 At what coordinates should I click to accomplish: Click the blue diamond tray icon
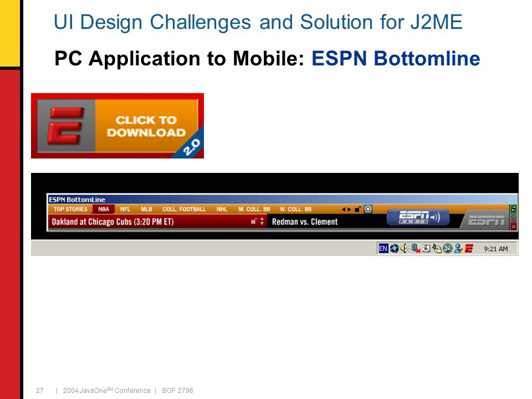point(394,248)
